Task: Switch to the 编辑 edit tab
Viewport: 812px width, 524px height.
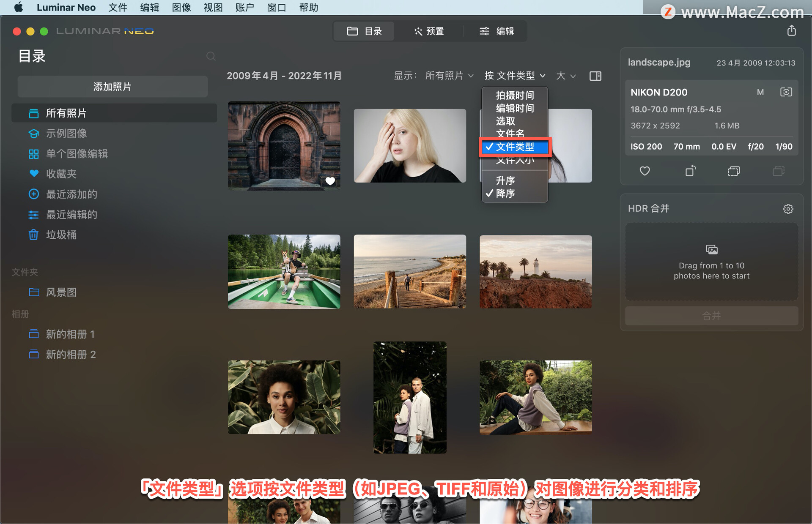Action: tap(496, 31)
